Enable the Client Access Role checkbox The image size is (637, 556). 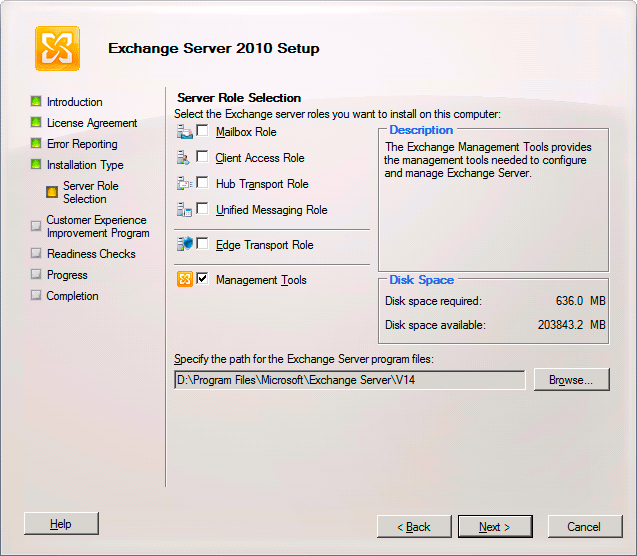(x=202, y=156)
